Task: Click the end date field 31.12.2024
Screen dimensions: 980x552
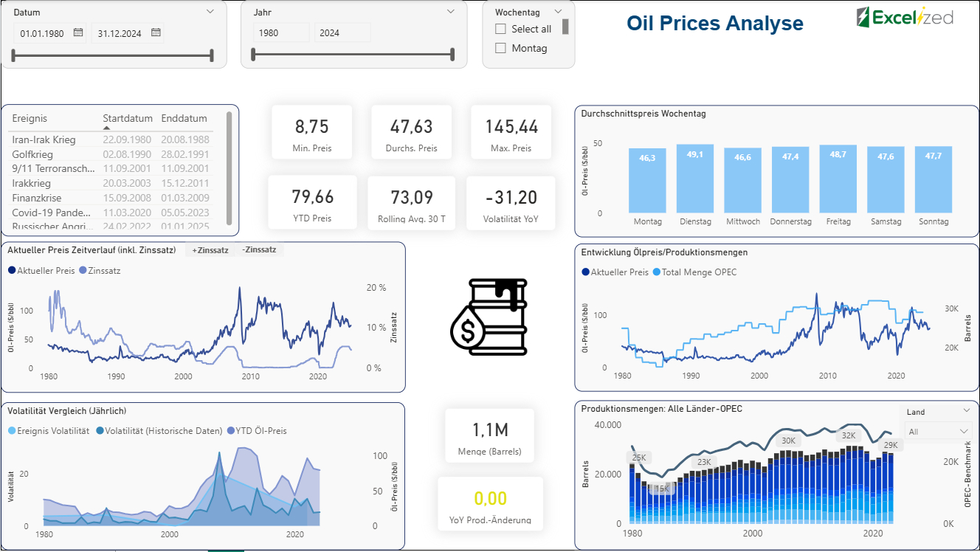Action: 128,33
